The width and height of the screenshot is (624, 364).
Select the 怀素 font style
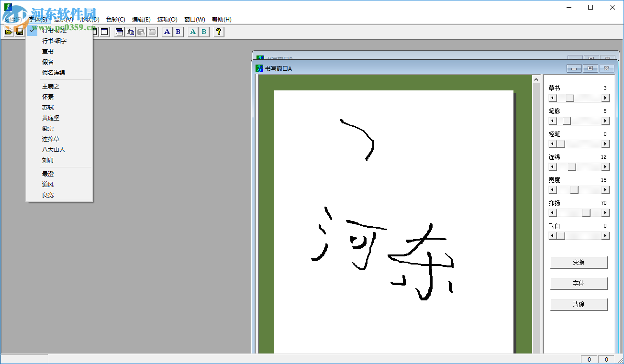pos(47,97)
